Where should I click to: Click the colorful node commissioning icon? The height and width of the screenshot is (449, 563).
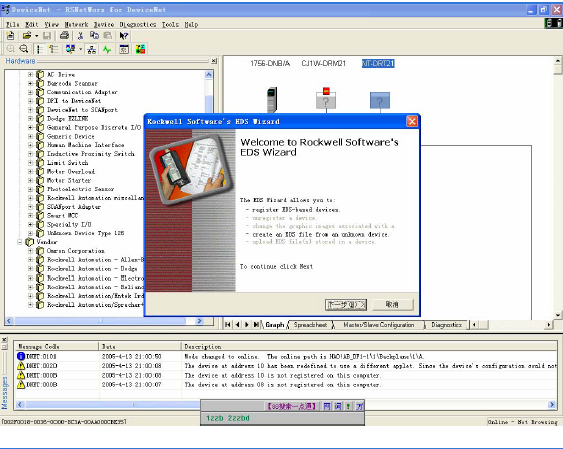[140, 49]
